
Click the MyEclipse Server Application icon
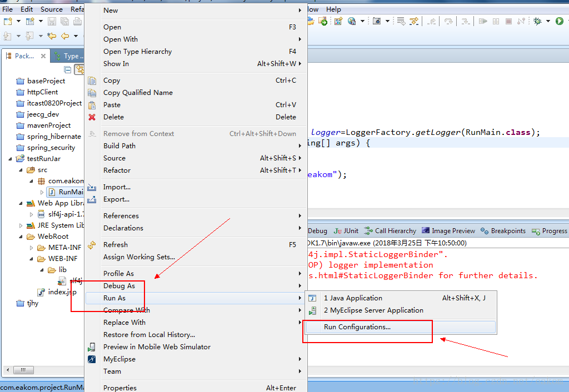312,310
